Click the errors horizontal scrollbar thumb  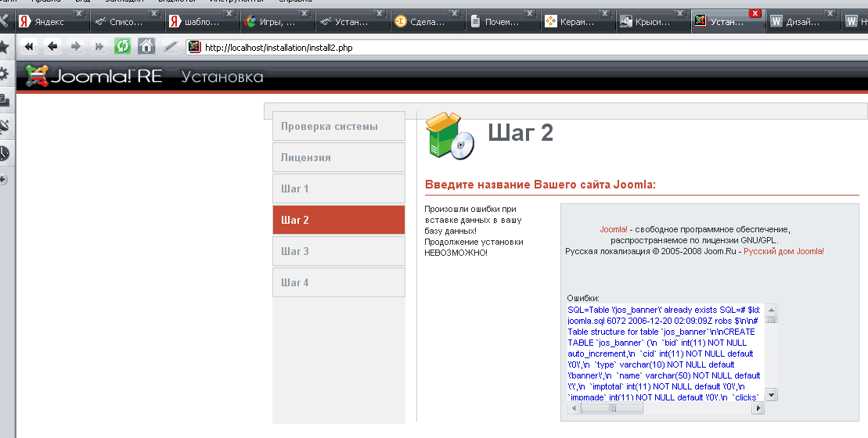click(x=611, y=407)
